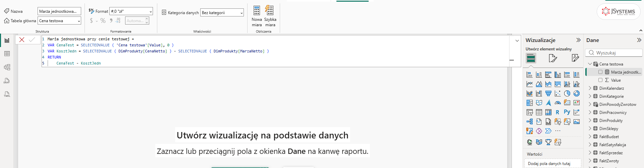Select Clustered column chart visual
Image resolution: width=644 pixels, height=168 pixels.
pyautogui.click(x=558, y=75)
